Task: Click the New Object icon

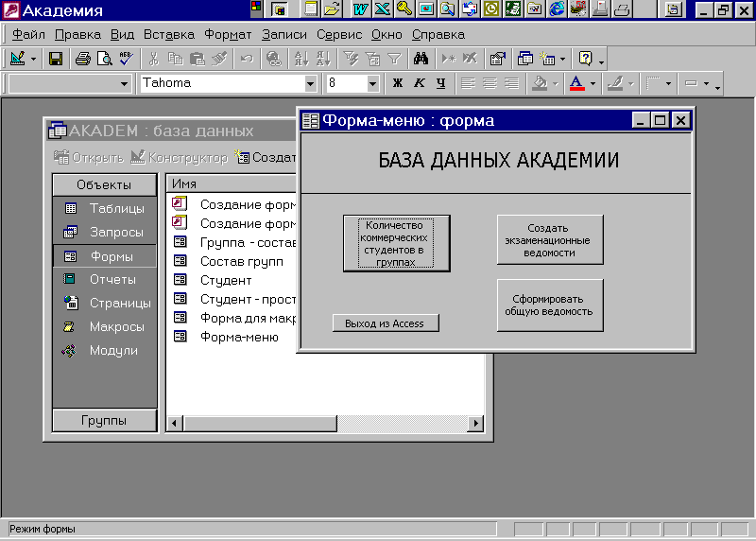Action: (x=547, y=59)
